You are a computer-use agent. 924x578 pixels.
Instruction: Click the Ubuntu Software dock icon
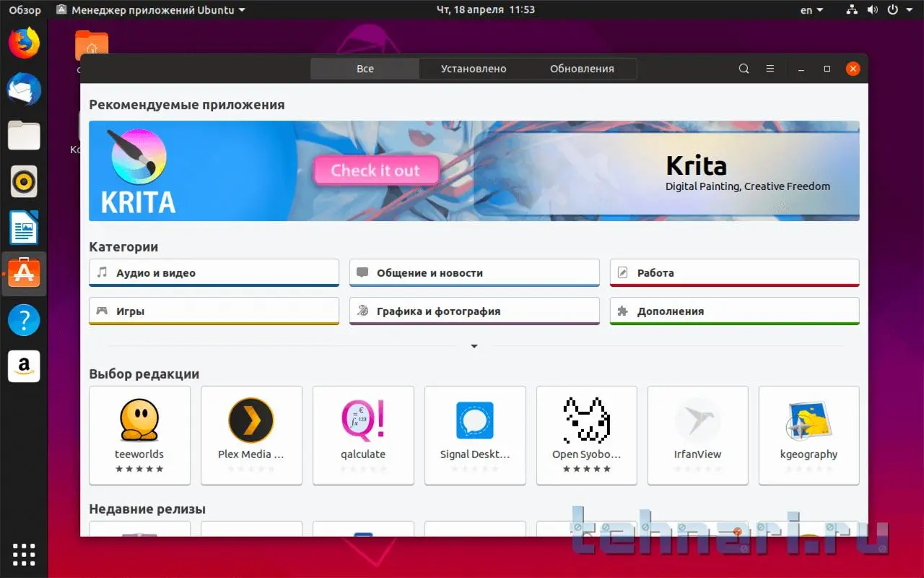click(24, 274)
